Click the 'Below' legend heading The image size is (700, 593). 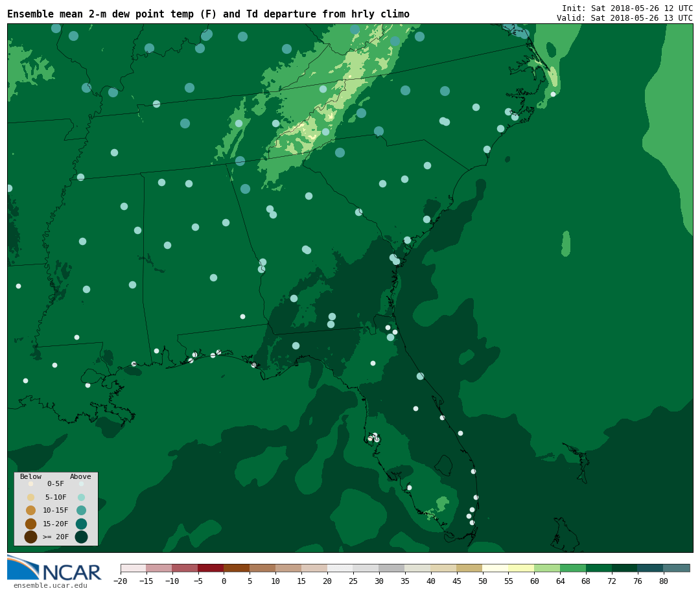[31, 476]
